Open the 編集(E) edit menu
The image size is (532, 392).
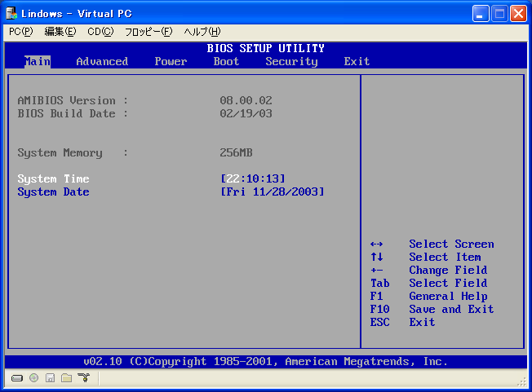60,32
